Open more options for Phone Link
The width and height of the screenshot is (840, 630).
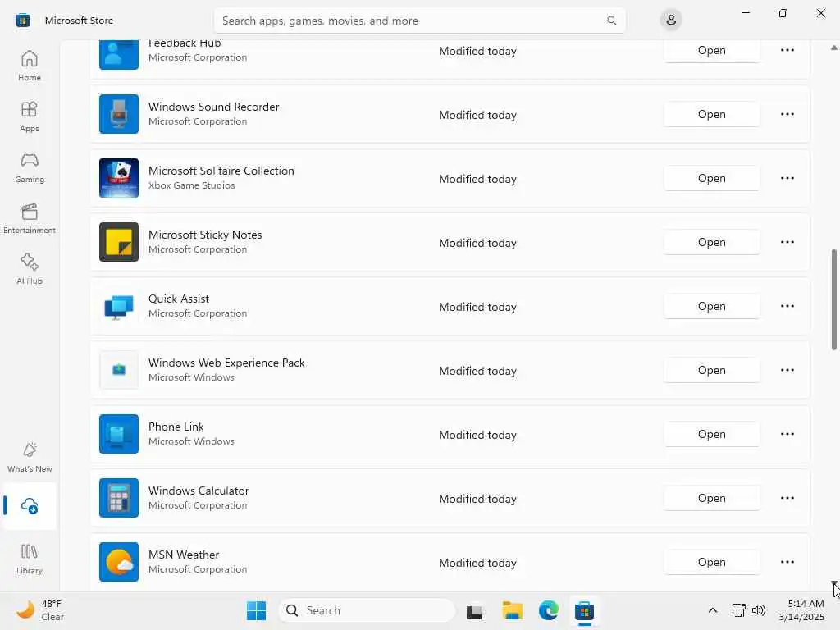click(x=787, y=434)
